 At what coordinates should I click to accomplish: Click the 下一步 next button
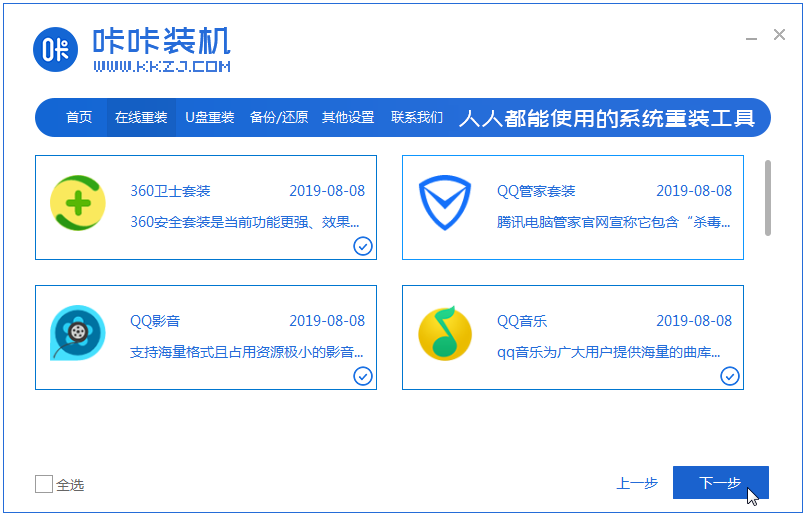[x=720, y=483]
